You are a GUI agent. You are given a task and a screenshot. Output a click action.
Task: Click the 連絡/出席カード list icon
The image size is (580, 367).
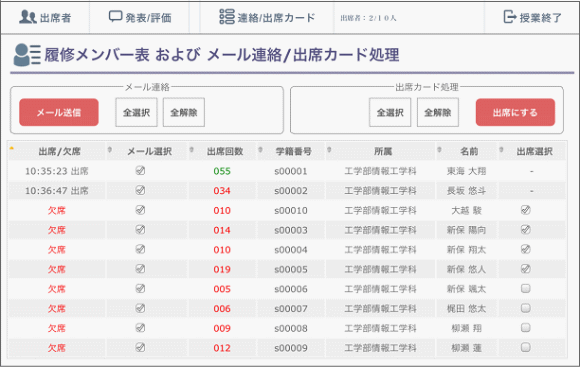227,17
